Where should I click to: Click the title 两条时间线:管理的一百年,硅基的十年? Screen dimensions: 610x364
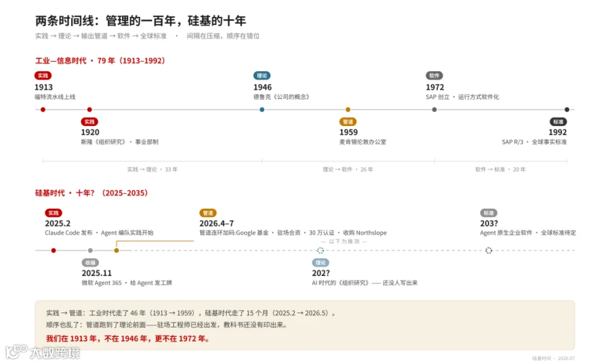click(140, 20)
